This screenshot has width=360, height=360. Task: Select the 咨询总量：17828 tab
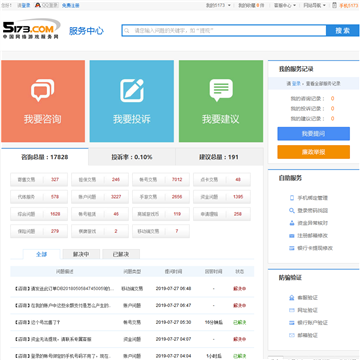(x=45, y=157)
